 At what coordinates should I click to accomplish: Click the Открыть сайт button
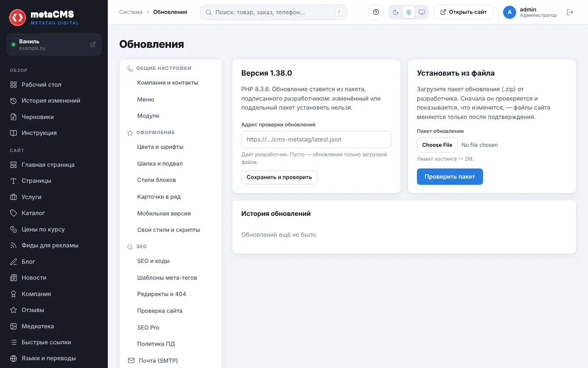tap(463, 12)
